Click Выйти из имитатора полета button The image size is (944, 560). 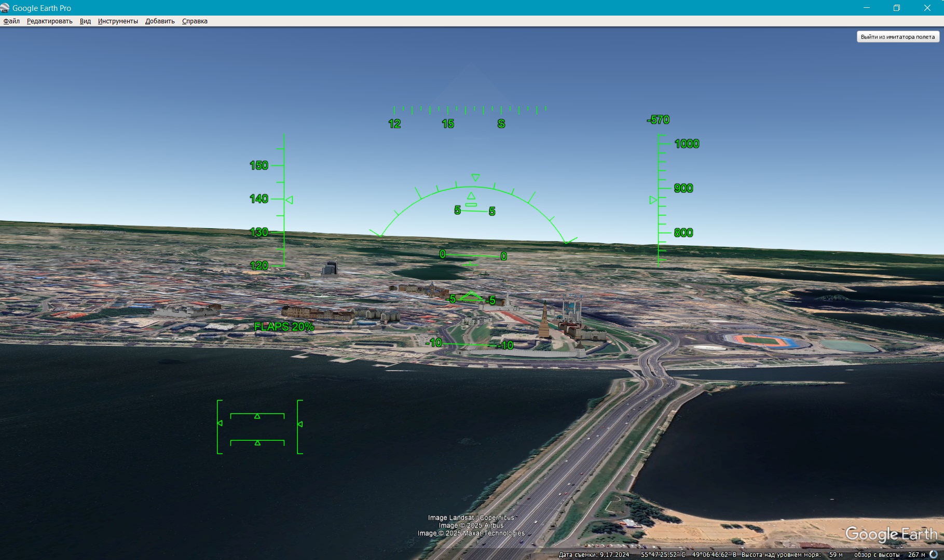(x=897, y=37)
